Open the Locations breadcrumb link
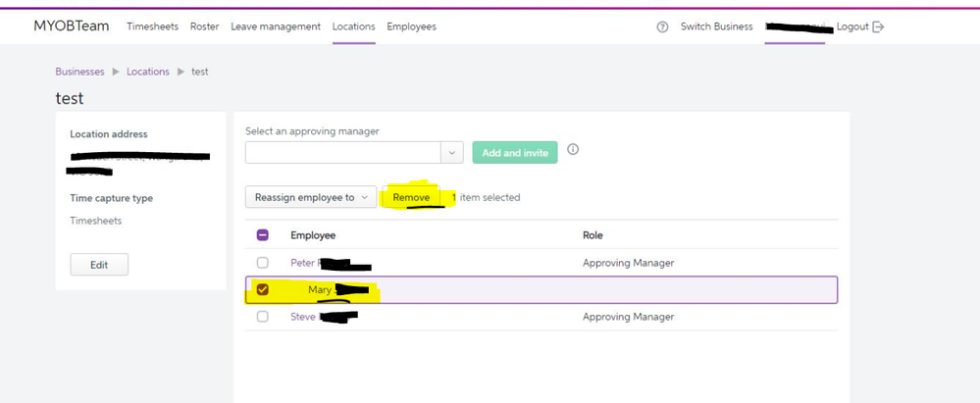Viewport: 980px width, 403px height. [148, 72]
